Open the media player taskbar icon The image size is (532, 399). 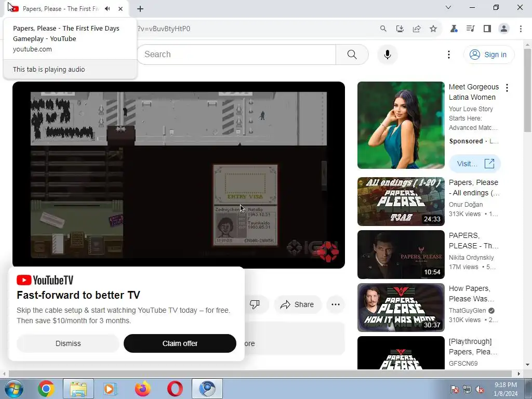click(110, 389)
